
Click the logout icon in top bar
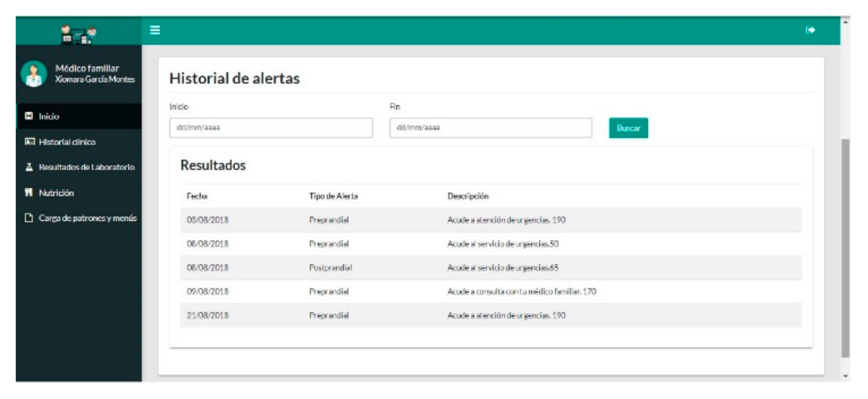coord(810,30)
